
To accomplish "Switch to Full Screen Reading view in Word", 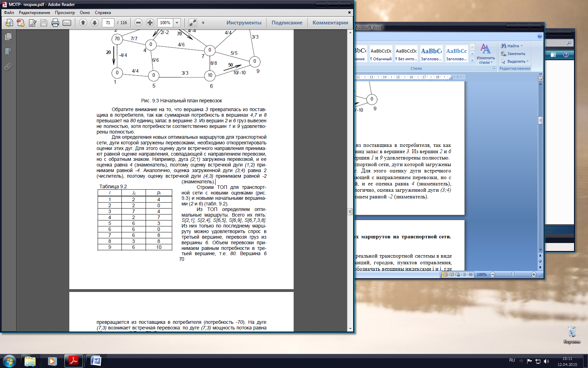I will point(451,274).
